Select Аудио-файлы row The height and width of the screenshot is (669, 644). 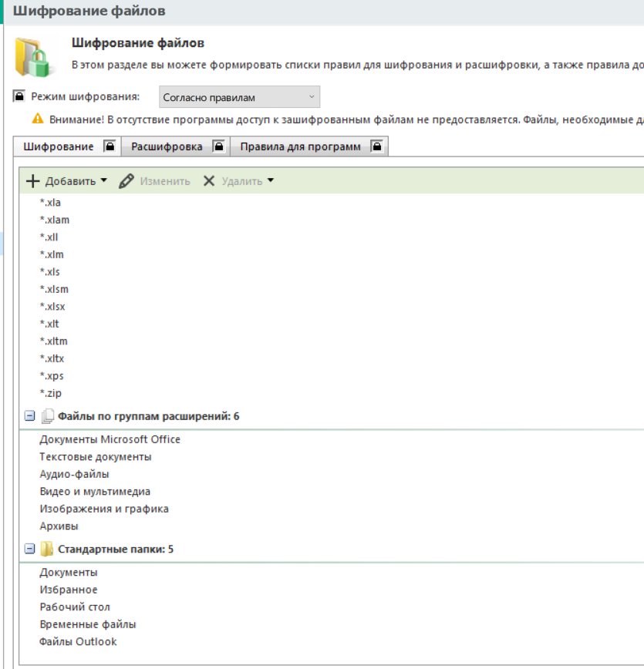pyautogui.click(x=332, y=474)
